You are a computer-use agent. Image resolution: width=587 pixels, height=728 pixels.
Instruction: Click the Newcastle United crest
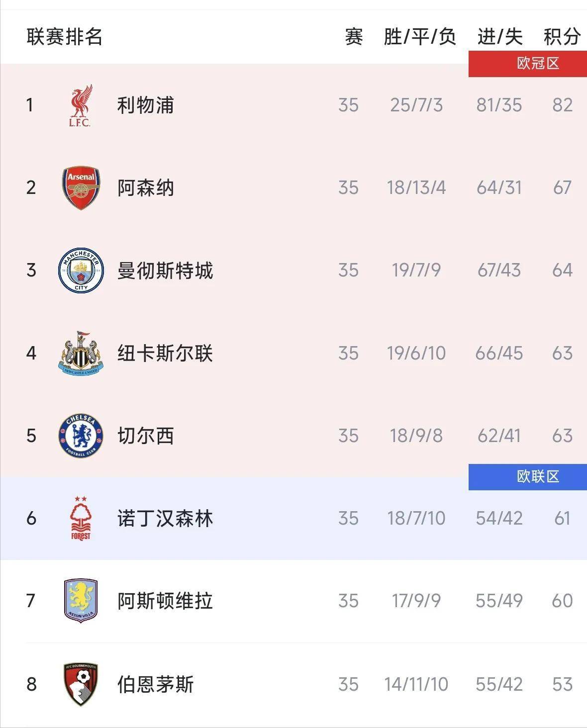[81, 353]
